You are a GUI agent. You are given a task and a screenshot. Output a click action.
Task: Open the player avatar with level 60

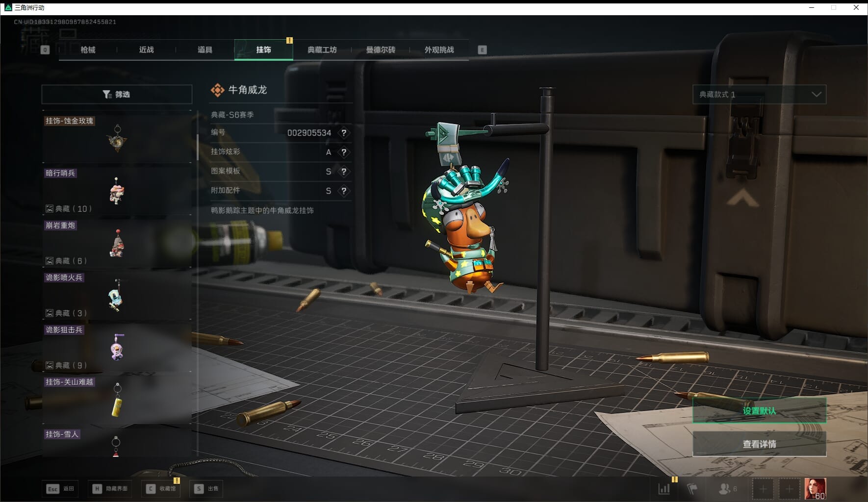click(x=816, y=489)
